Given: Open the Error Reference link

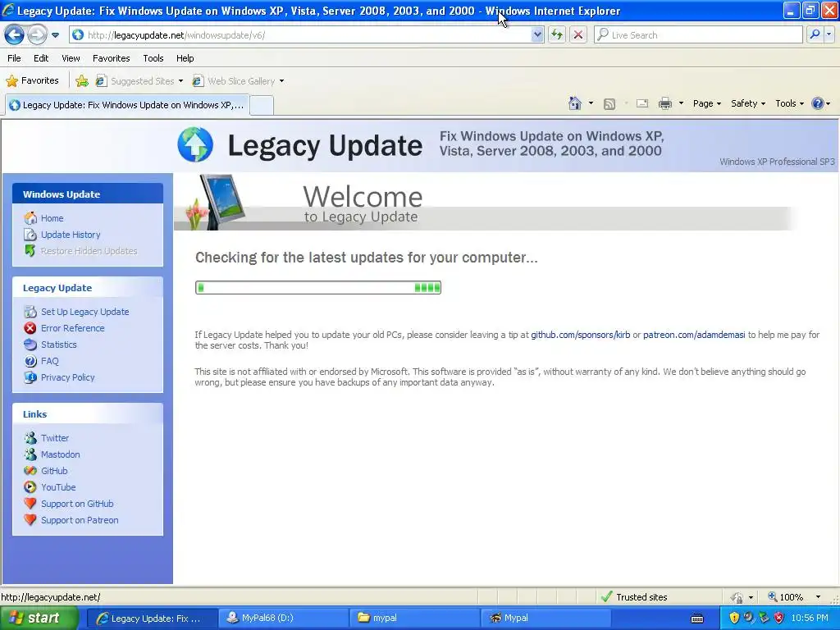Looking at the screenshot, I should [x=72, y=328].
